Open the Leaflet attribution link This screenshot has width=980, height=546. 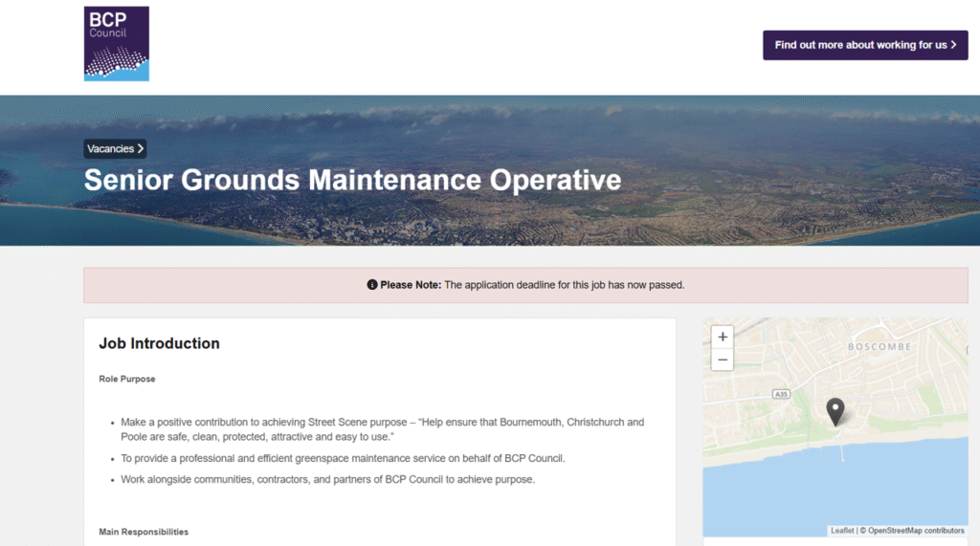point(842,531)
